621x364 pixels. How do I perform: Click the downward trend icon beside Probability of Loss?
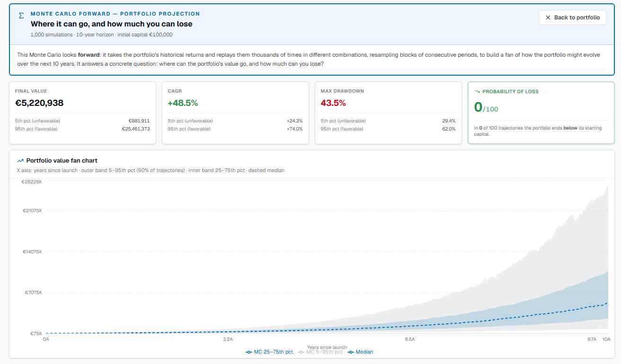coord(477,91)
